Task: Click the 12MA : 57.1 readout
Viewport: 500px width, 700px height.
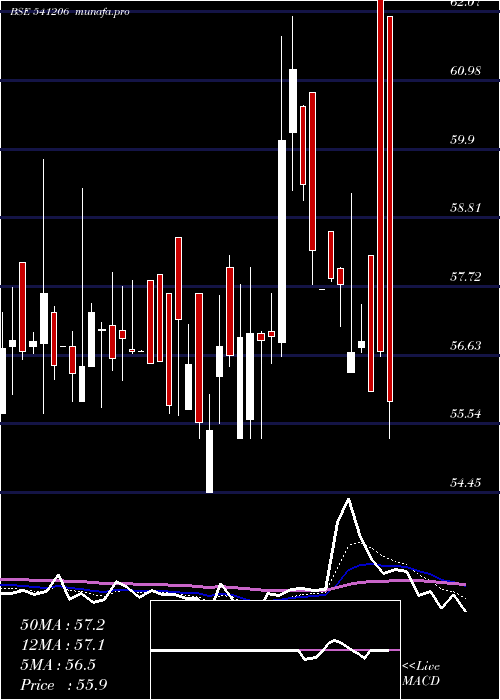Action: [x=62, y=645]
